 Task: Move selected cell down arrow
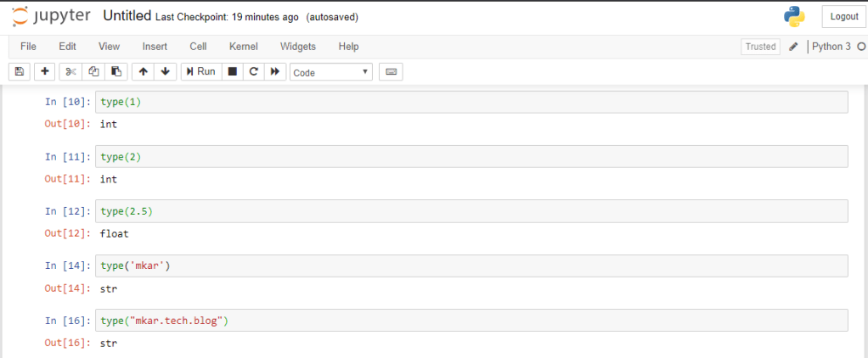pos(166,72)
